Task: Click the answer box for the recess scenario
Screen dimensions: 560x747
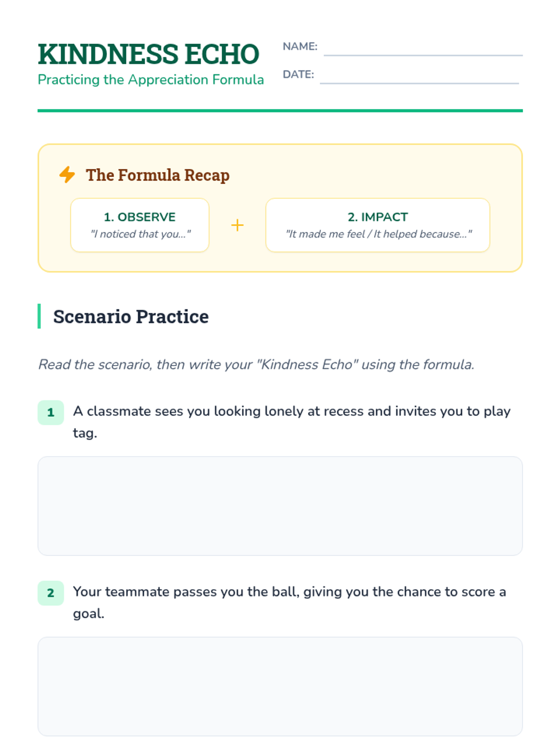Action: 280,506
